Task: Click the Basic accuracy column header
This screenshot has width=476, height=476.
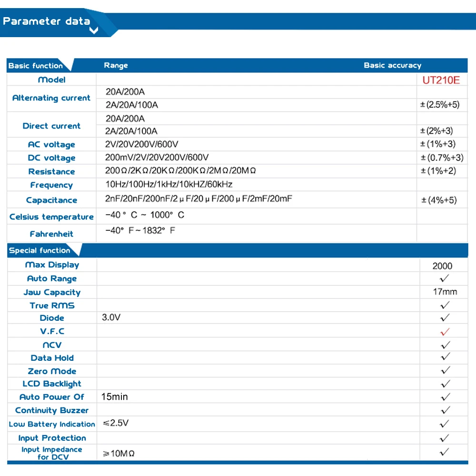Action: [x=393, y=65]
